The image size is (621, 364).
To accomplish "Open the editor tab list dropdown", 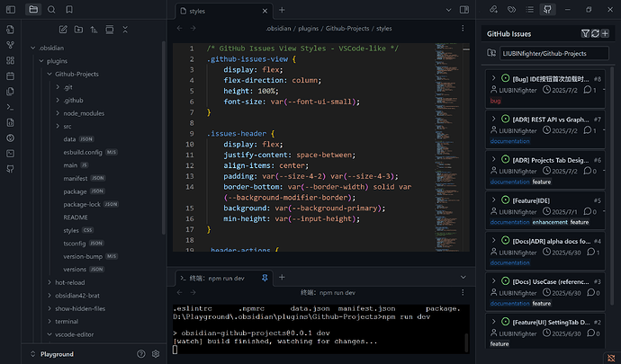I will coord(448,10).
